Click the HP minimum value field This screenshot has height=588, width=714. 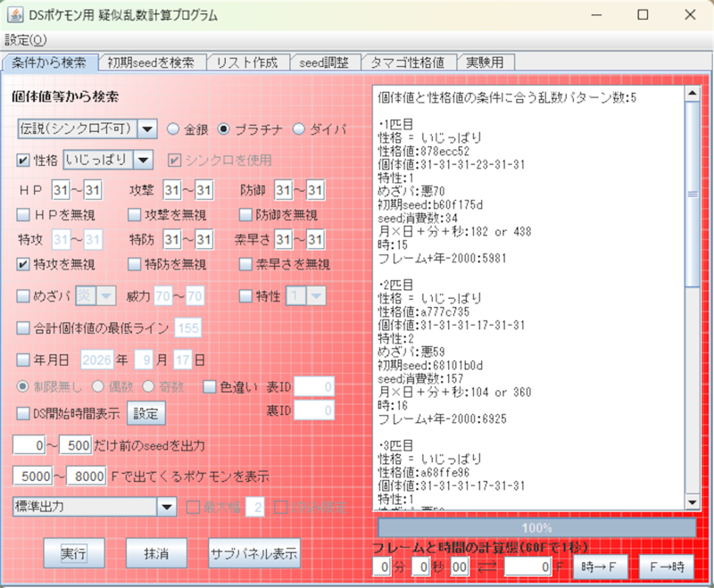pyautogui.click(x=61, y=190)
